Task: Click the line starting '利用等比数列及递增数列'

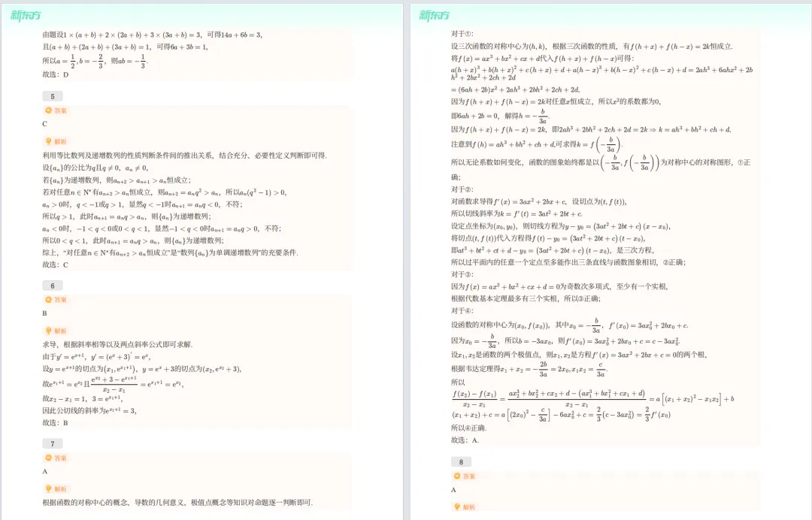Action: click(184, 156)
